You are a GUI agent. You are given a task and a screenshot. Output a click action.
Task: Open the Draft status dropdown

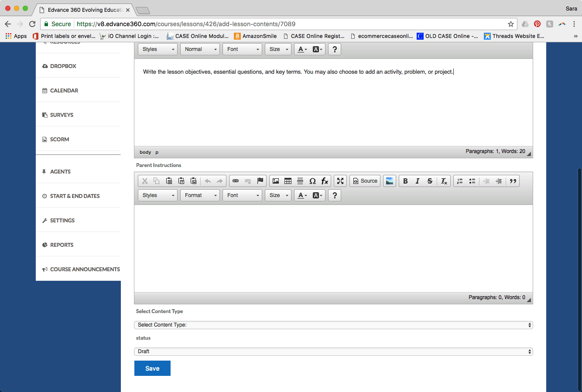(333, 351)
